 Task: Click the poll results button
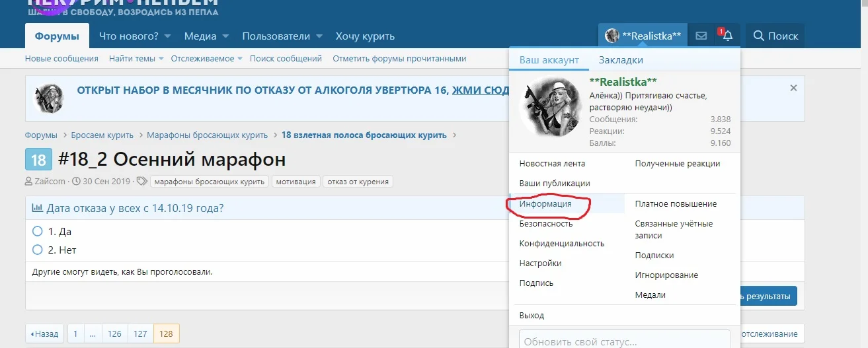[769, 296]
